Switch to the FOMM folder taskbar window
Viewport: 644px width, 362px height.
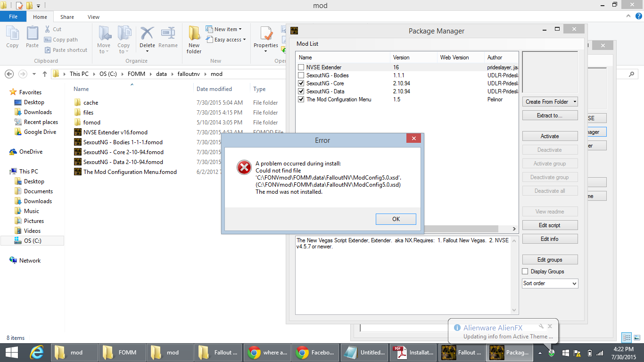[122, 353]
